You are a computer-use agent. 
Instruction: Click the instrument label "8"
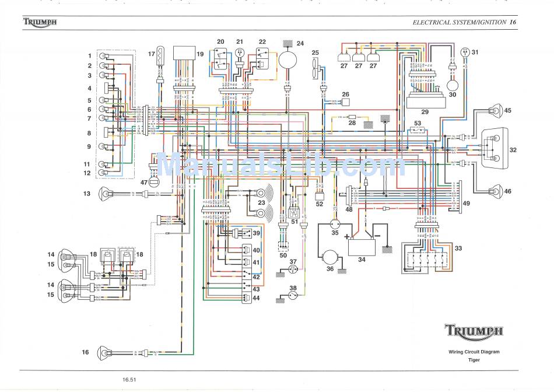[x=90, y=133]
